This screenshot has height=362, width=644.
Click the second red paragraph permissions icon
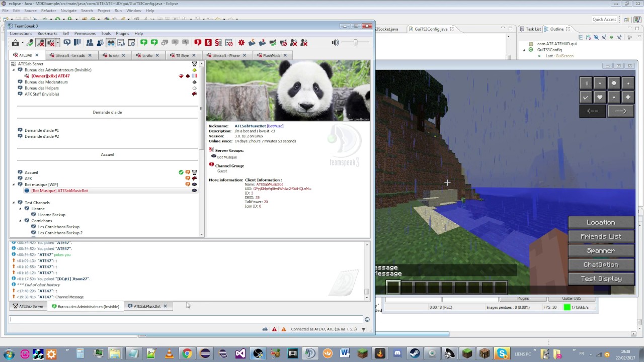pos(208,43)
